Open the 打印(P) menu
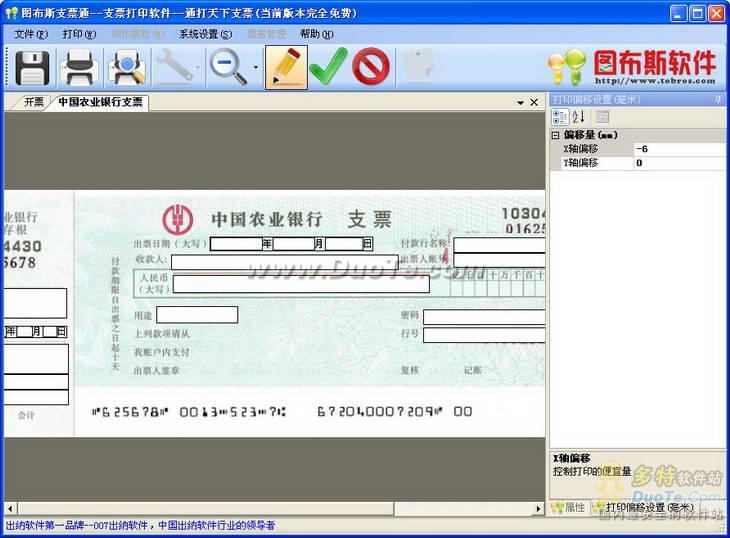This screenshot has width=730, height=538. point(79,34)
